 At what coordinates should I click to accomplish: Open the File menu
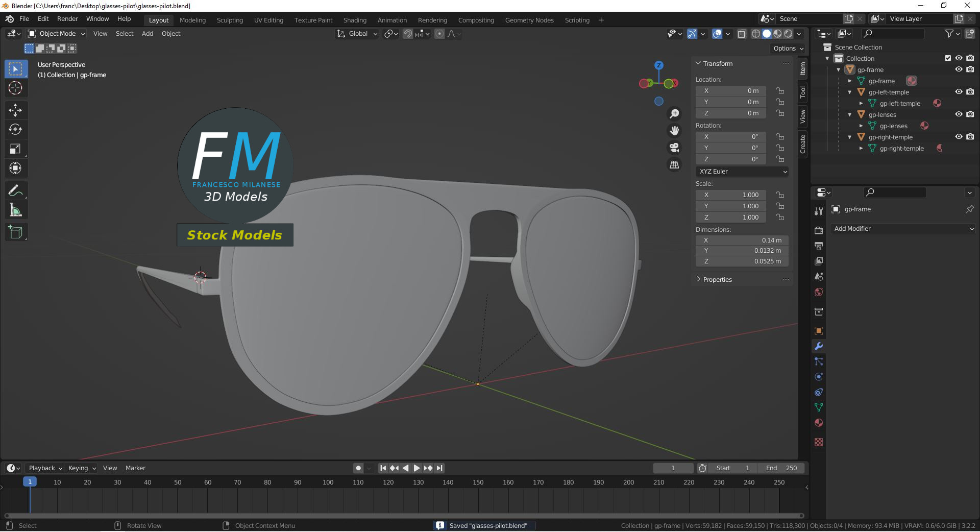[x=24, y=19]
